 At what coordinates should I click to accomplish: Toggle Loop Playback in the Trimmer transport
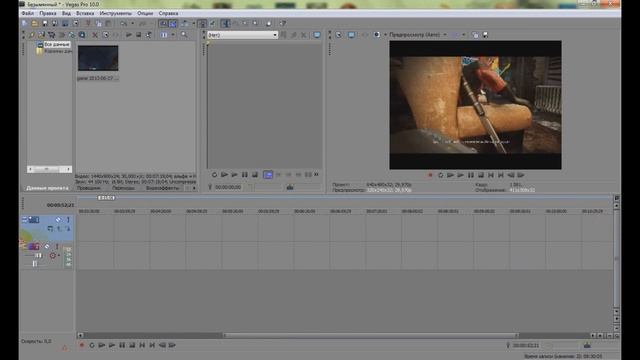[x=214, y=175]
